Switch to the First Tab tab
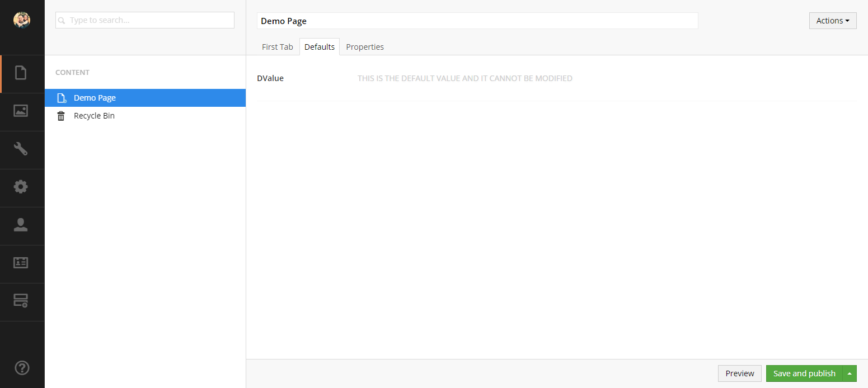 (x=277, y=47)
